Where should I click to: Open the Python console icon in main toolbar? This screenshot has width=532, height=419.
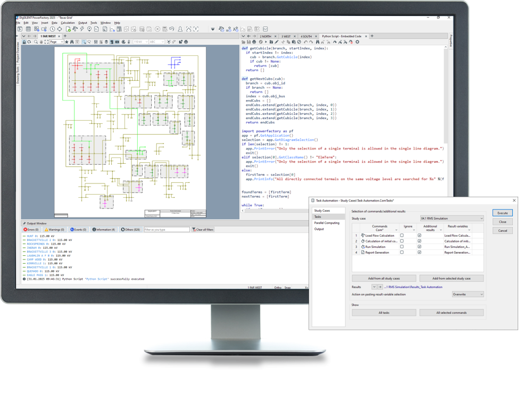pos(20,29)
